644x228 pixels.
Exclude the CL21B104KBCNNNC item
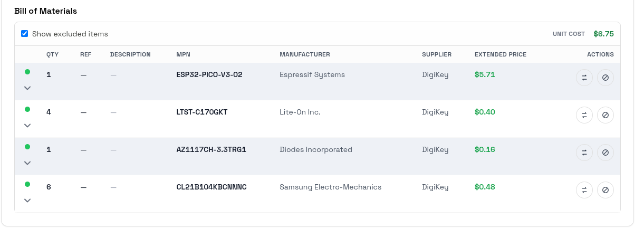pos(605,190)
